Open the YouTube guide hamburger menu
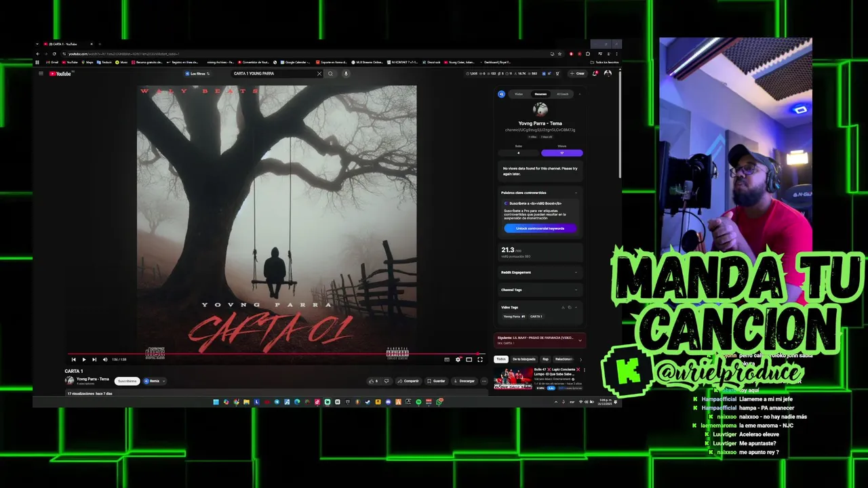 [x=41, y=73]
